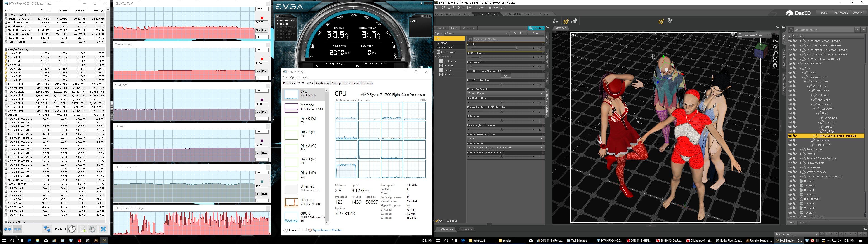The height and width of the screenshot is (244, 868).
Task: Click the viewport pan arrows icon
Action: (x=775, y=47)
